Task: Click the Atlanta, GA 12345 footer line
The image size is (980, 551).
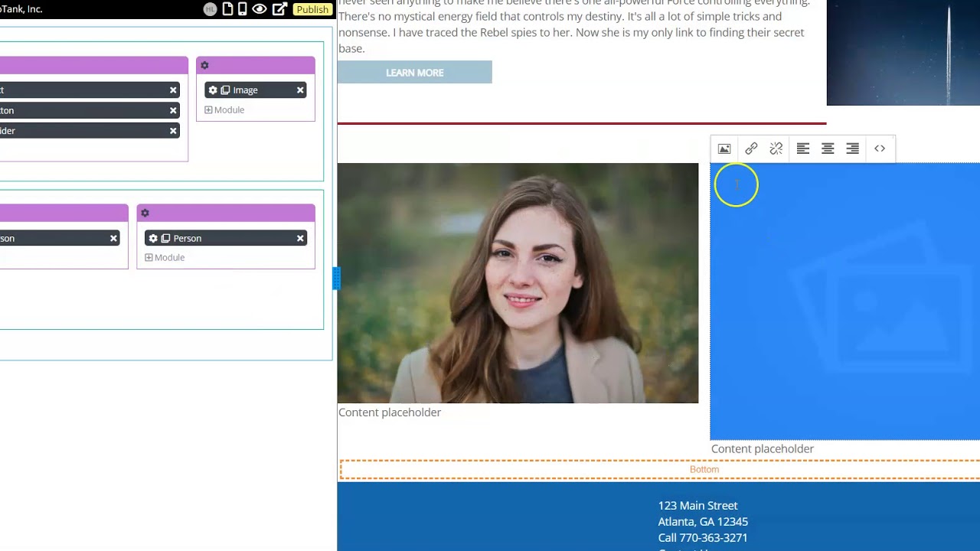Action: coord(703,522)
